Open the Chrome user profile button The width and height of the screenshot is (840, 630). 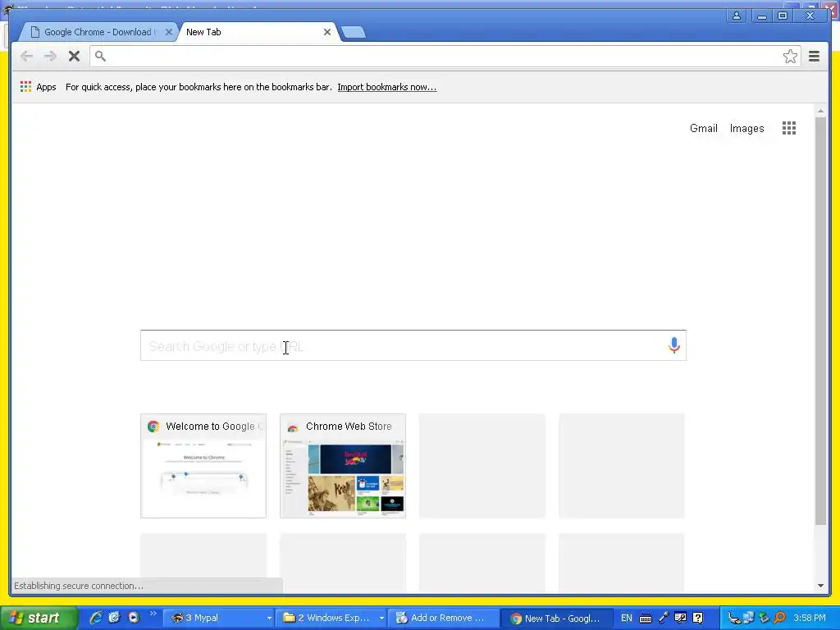[x=737, y=16]
